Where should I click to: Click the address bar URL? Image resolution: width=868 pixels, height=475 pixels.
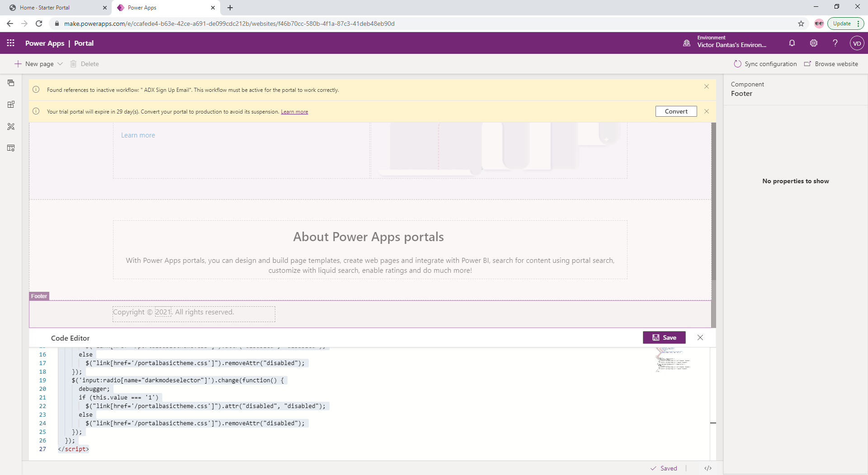[229, 24]
